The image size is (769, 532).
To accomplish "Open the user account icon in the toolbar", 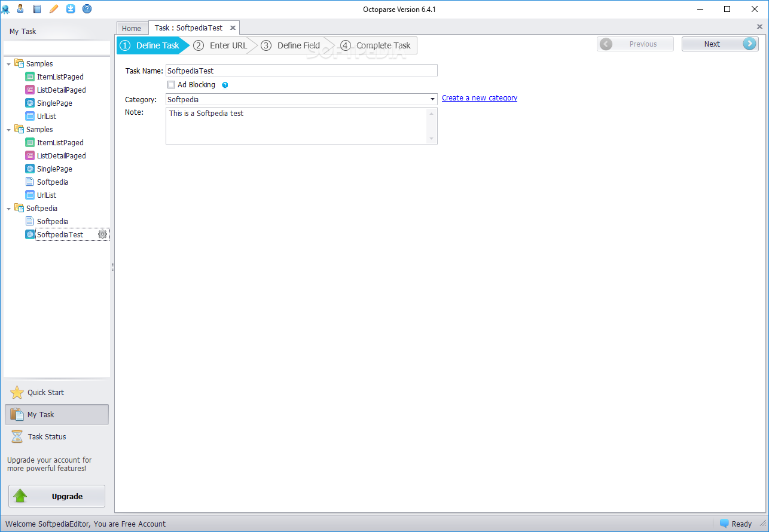I will tap(20, 8).
